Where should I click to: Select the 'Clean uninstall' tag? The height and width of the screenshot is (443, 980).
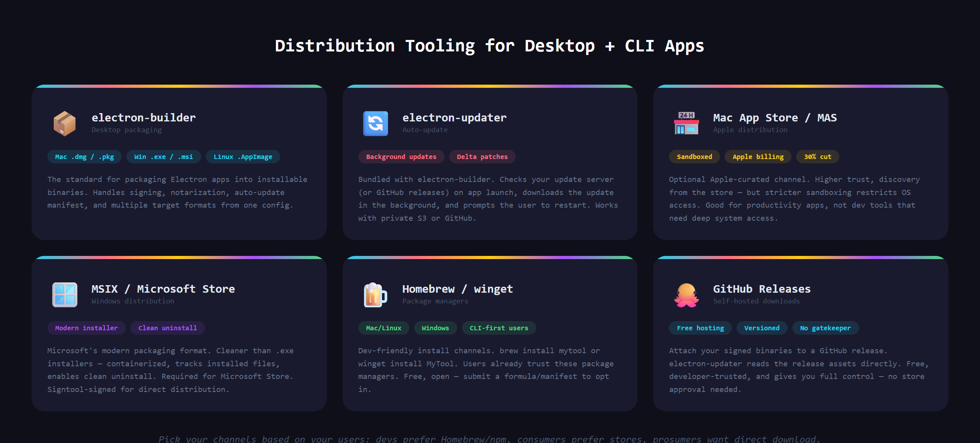tap(168, 328)
